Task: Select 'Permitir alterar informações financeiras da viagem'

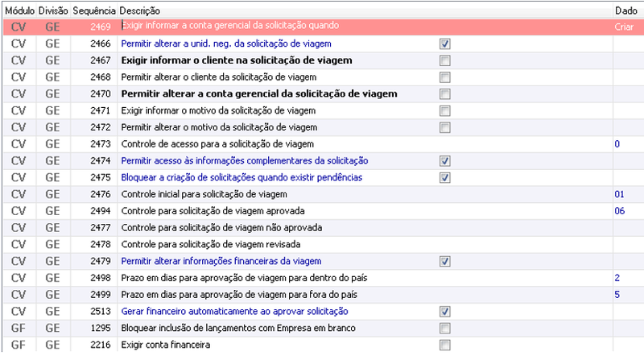Action: 221,261
